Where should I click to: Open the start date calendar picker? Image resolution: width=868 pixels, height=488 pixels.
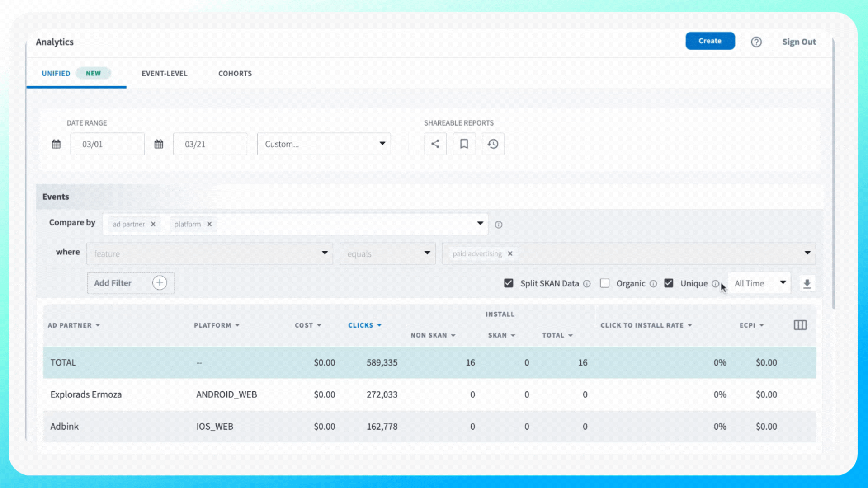(56, 144)
